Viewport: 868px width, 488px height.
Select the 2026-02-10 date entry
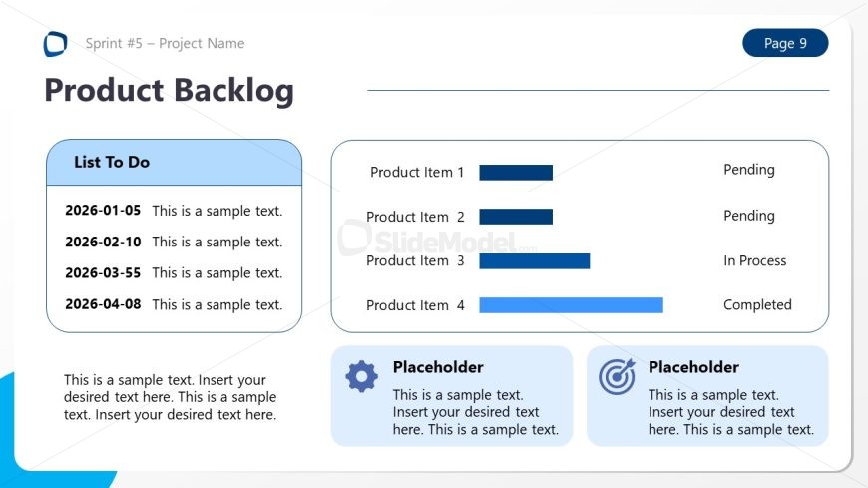pos(103,242)
